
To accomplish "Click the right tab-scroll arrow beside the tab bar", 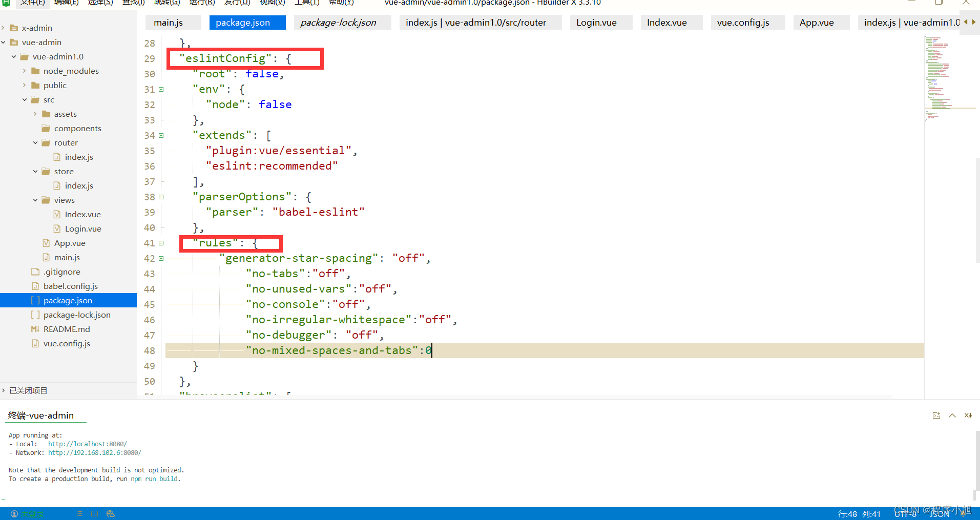I will [973, 22].
